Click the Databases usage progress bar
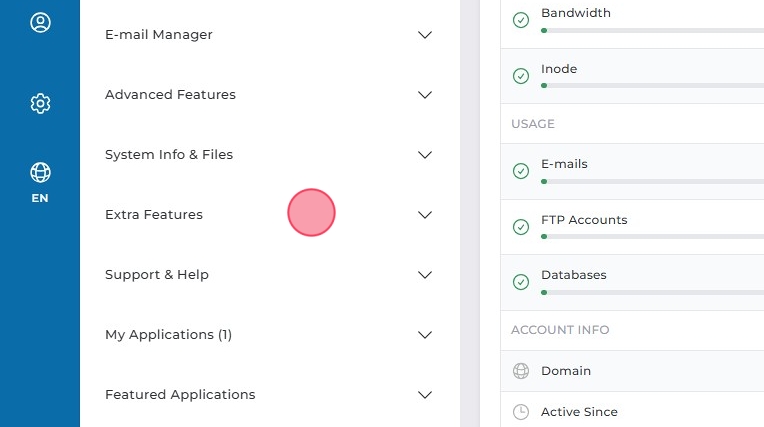 pyautogui.click(x=652, y=292)
